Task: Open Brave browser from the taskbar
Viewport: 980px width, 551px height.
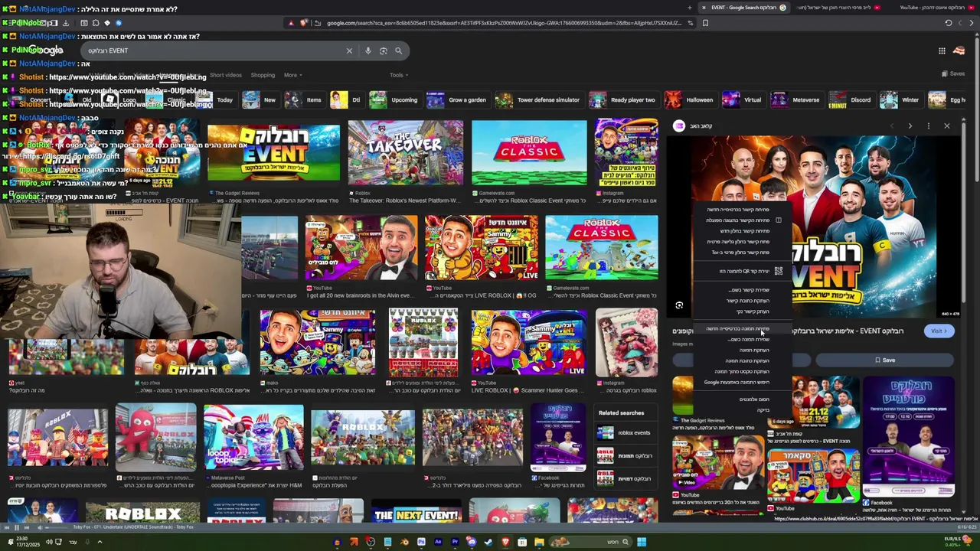Action: point(505,542)
